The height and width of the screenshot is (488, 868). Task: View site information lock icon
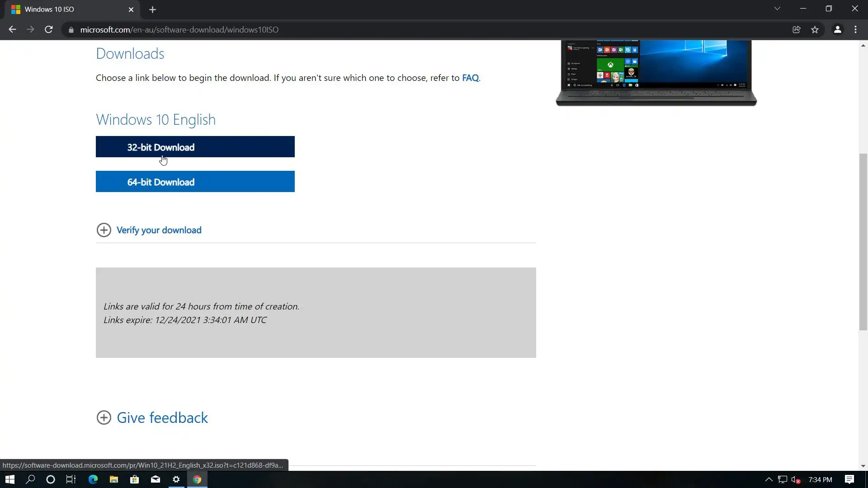click(x=71, y=30)
